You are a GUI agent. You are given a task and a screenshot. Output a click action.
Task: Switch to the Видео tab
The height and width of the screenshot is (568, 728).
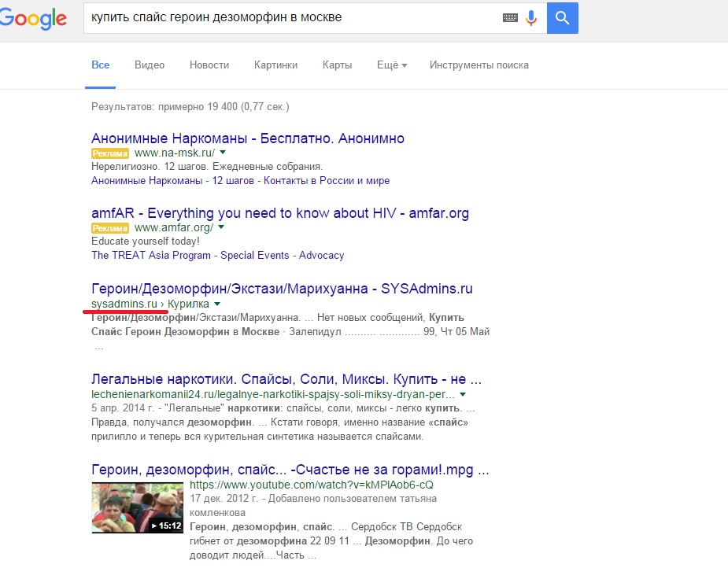150,65
